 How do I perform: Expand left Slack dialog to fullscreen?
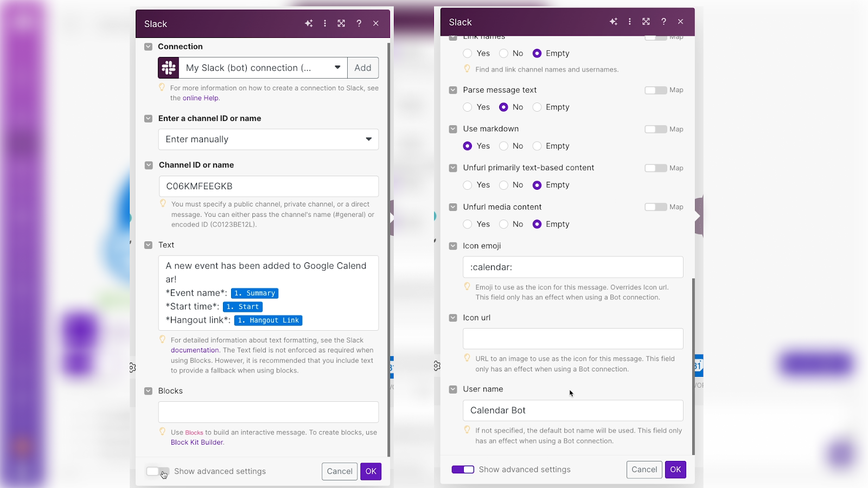(x=341, y=23)
